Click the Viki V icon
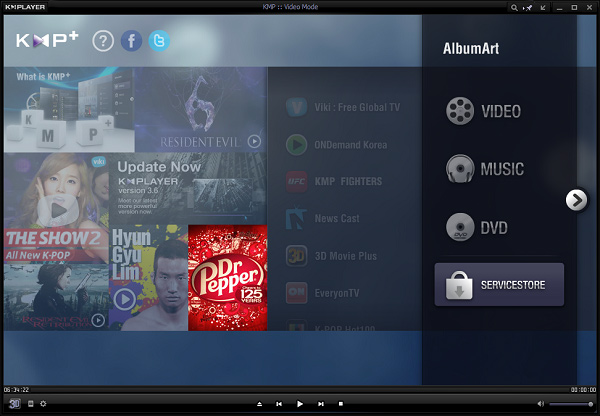This screenshot has width=600, height=416. 297,107
